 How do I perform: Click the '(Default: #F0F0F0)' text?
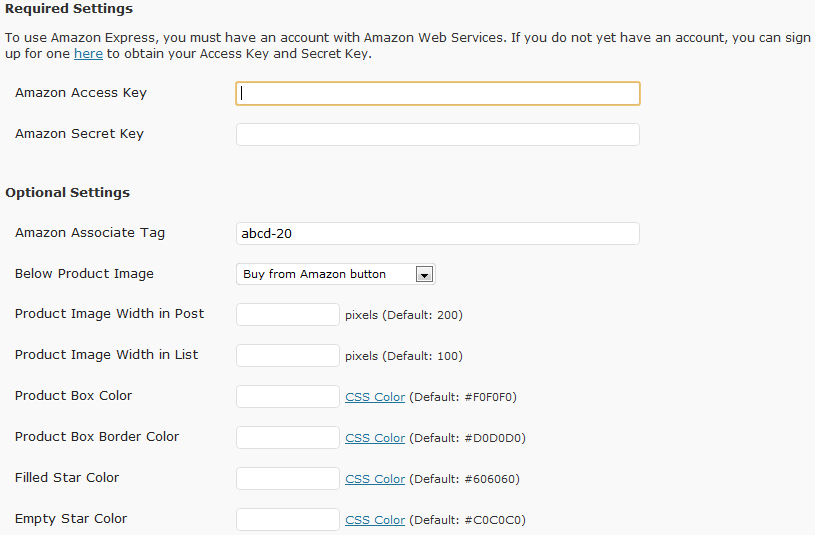point(463,397)
